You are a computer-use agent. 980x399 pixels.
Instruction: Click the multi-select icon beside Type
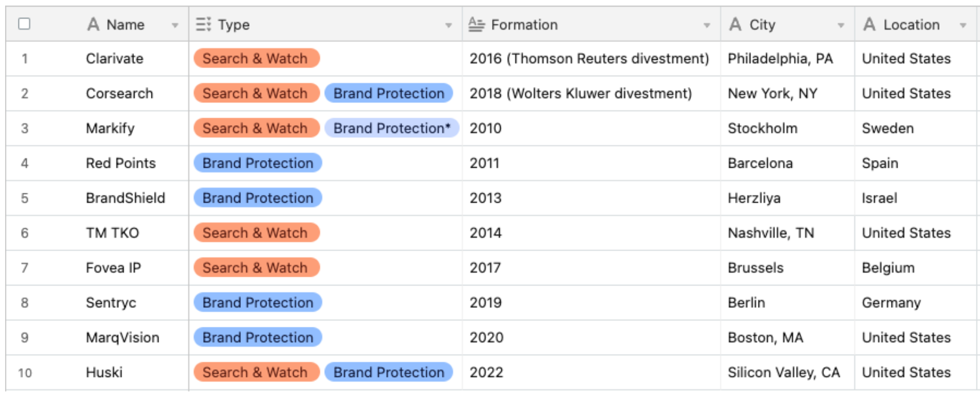click(x=203, y=24)
